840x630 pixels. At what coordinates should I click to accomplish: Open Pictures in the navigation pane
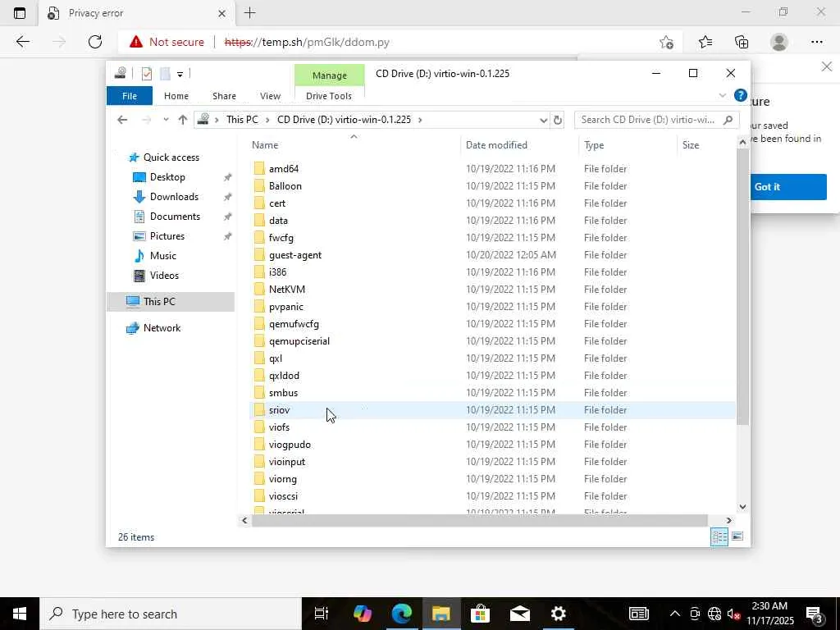167,236
